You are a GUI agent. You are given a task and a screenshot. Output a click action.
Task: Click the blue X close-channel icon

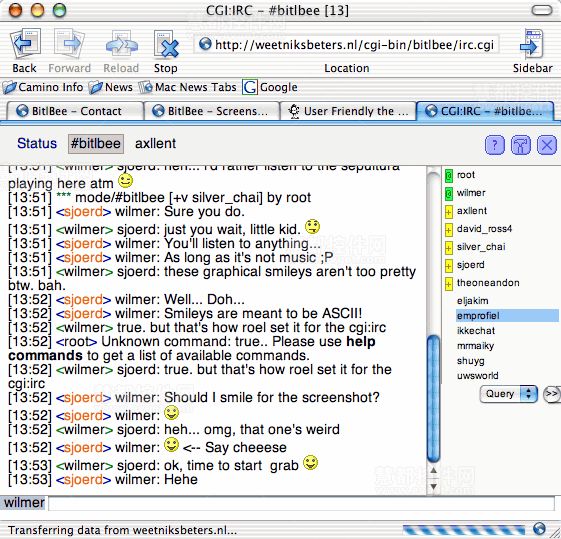(547, 145)
